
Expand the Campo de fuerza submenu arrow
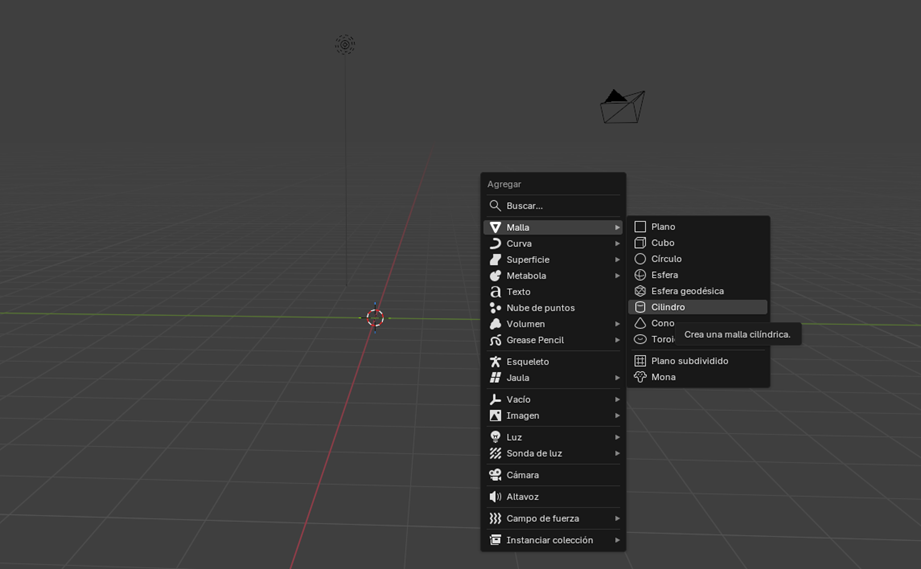click(x=617, y=519)
